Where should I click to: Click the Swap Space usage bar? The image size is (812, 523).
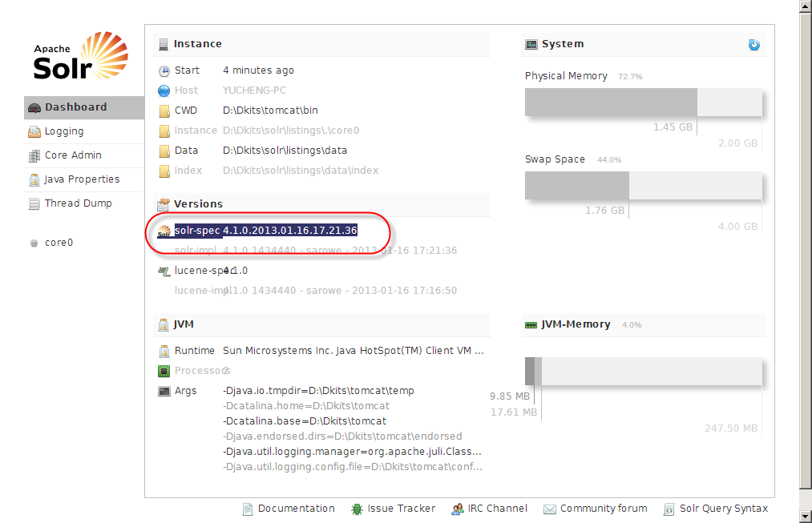pos(643,185)
